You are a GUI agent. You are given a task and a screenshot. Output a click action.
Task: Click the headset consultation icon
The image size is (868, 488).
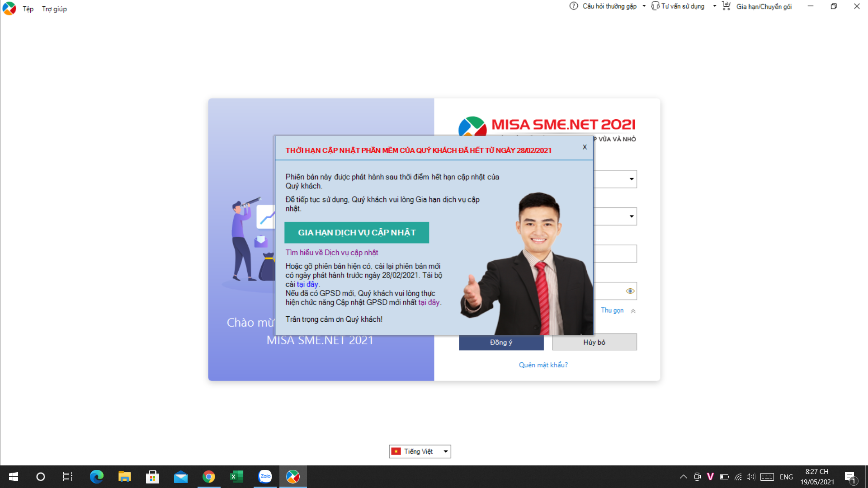(x=655, y=6)
